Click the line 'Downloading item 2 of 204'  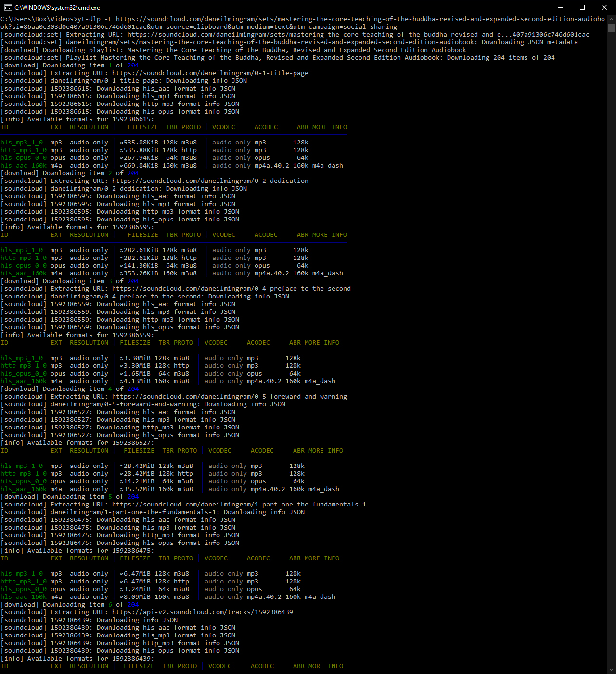70,173
